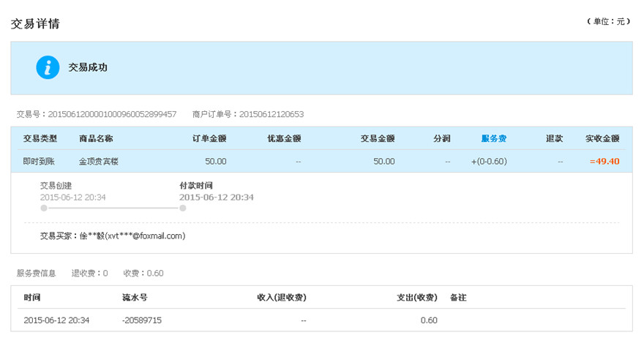Click the 付款时间 timeline end dot

click(x=183, y=208)
